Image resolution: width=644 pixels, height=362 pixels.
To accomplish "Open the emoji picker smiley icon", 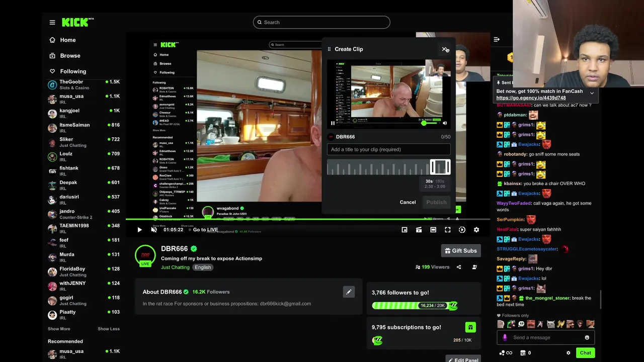I will [587, 337].
